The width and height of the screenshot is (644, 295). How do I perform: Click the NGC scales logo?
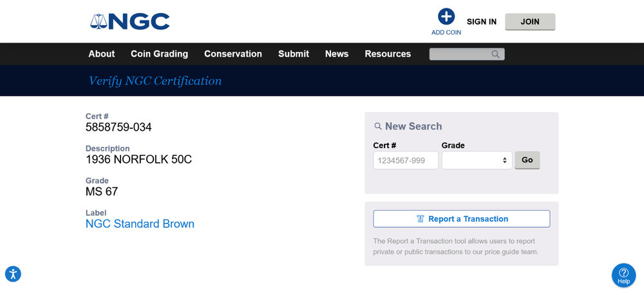(130, 21)
